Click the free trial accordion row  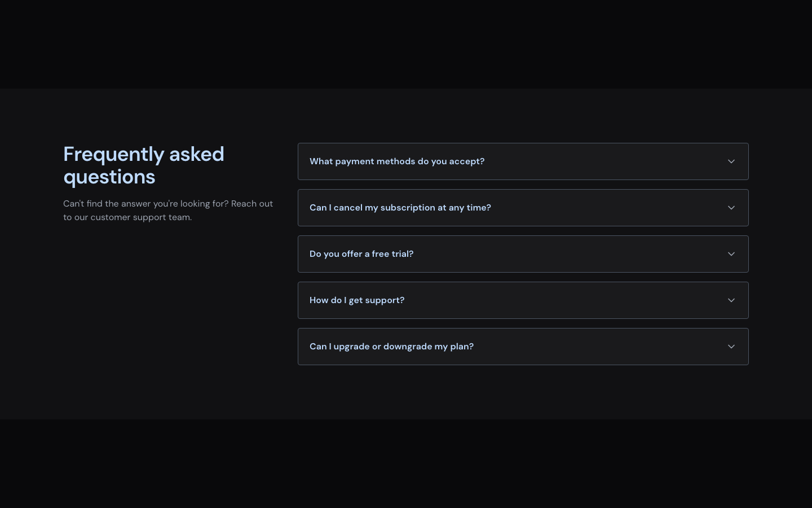523,254
